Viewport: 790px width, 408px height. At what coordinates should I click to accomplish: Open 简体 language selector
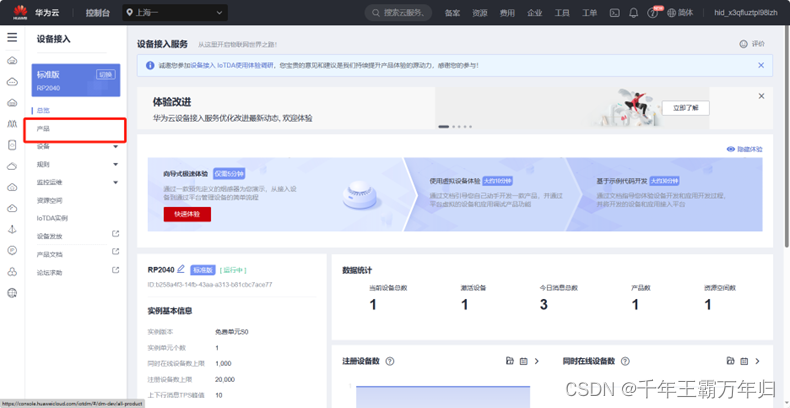click(685, 13)
